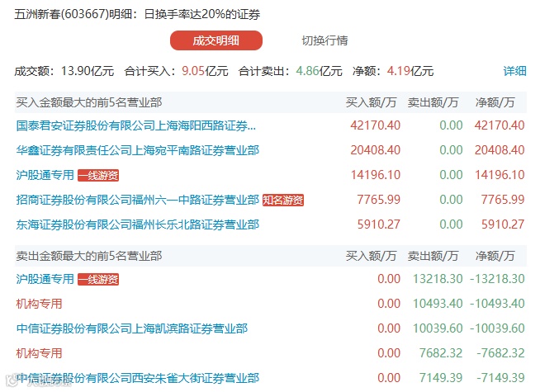This screenshot has width=540, height=392.
Task: Open 华鑫证券 上海宛平南路 branch link
Action: [x=137, y=150]
